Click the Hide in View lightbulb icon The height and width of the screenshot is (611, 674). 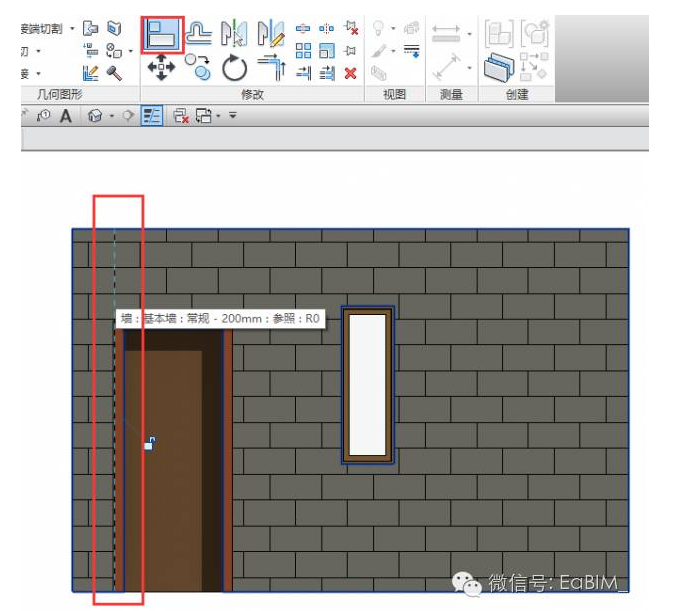(x=378, y=28)
